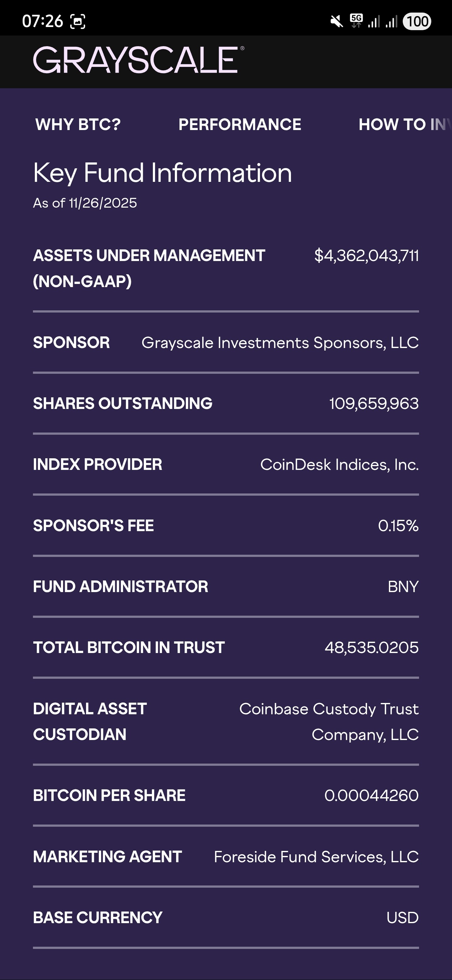Tap the 5G network indicator
The width and height of the screenshot is (452, 980).
click(356, 21)
